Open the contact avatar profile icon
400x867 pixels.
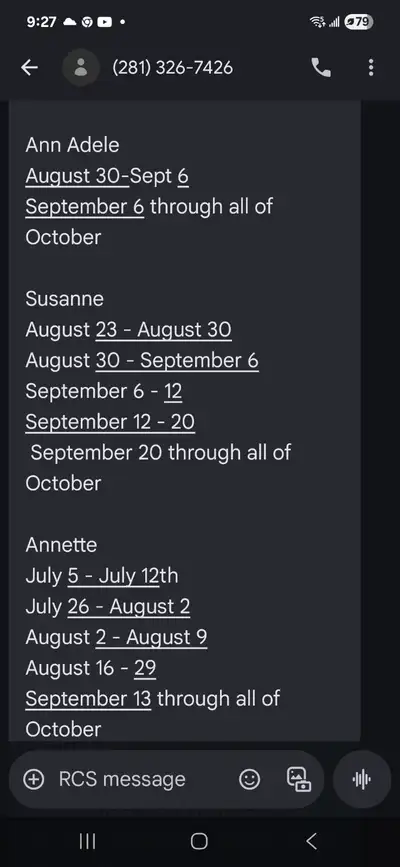pyautogui.click(x=81, y=68)
